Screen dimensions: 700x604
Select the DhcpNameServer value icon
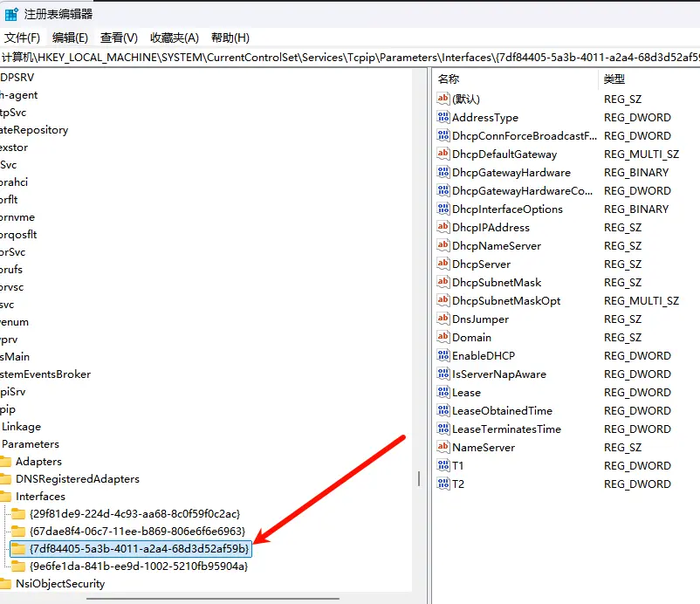443,245
